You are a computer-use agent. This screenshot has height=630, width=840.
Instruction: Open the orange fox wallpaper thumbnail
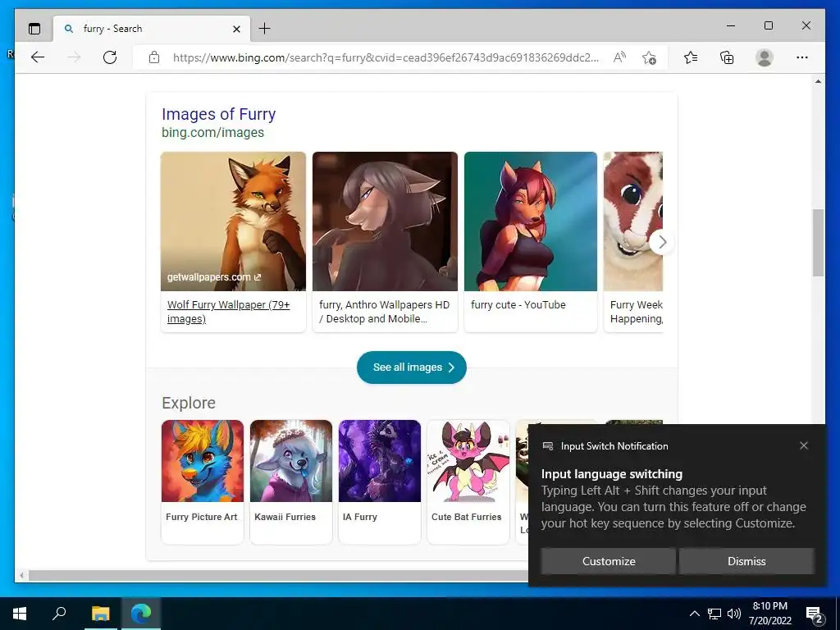pos(233,221)
